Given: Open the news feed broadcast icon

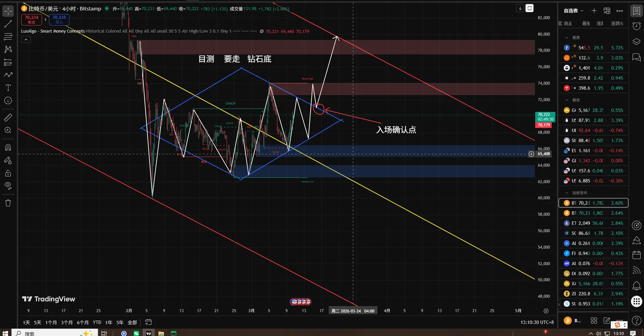Looking at the screenshot, I should coord(636,270).
